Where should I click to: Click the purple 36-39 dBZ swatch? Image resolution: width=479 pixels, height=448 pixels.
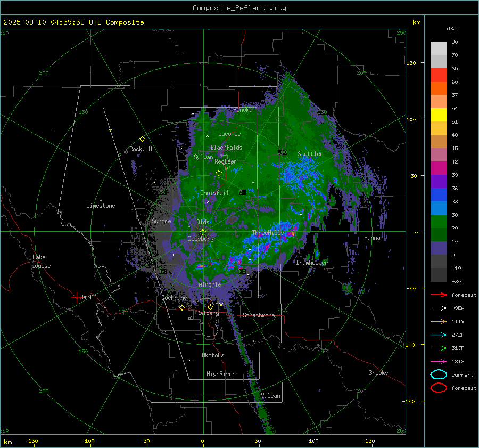tap(439, 182)
